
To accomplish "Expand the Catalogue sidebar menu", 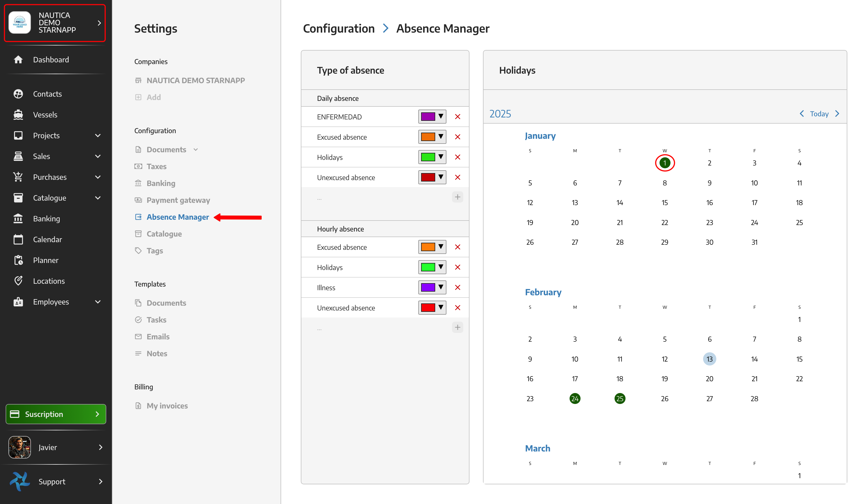I will pos(98,198).
